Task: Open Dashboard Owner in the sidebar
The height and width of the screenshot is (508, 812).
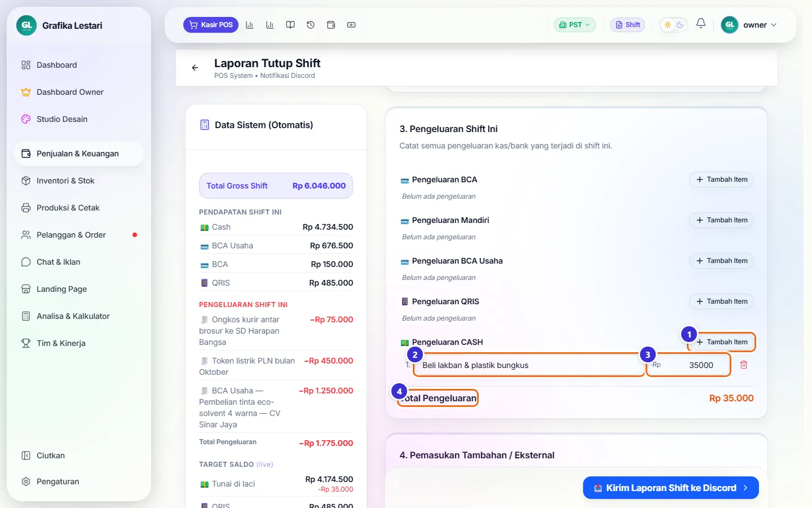Action: [79, 92]
